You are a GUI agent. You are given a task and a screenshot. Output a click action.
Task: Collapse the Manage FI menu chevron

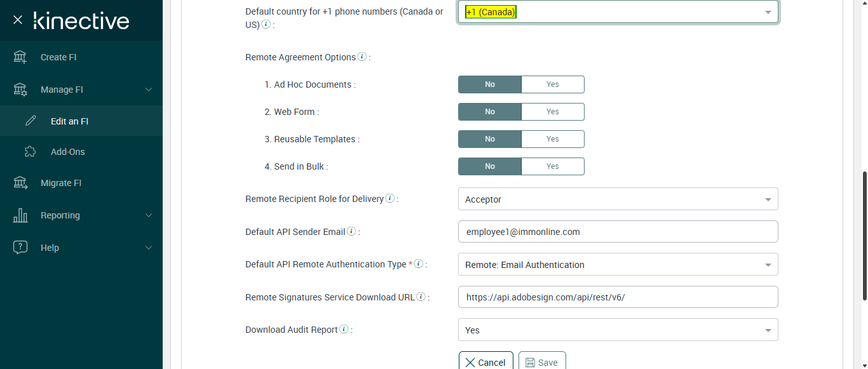pos(149,90)
